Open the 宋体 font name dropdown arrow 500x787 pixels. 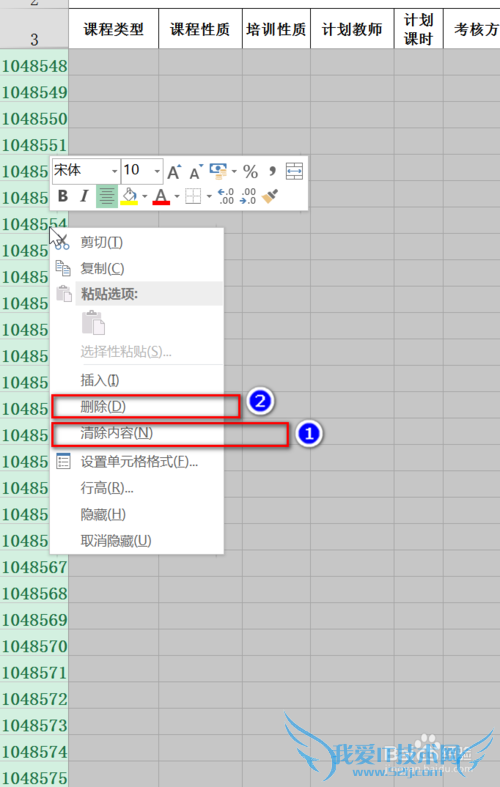114,171
